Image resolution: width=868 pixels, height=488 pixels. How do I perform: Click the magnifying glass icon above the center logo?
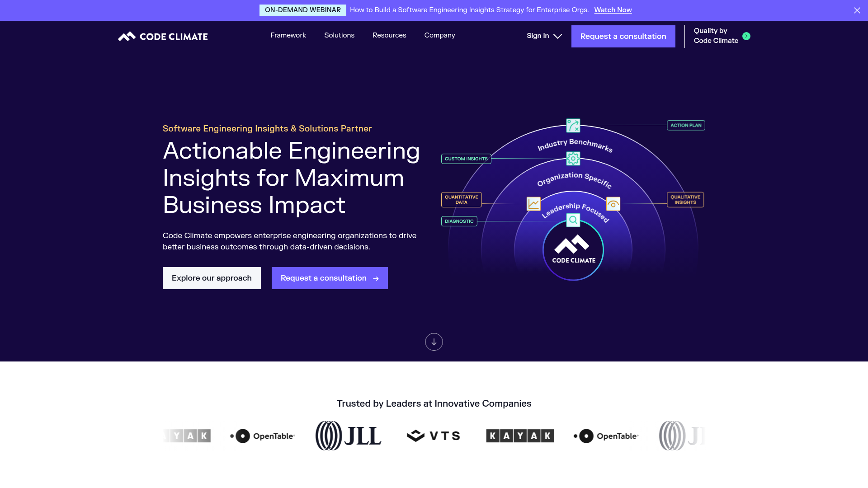(x=573, y=220)
